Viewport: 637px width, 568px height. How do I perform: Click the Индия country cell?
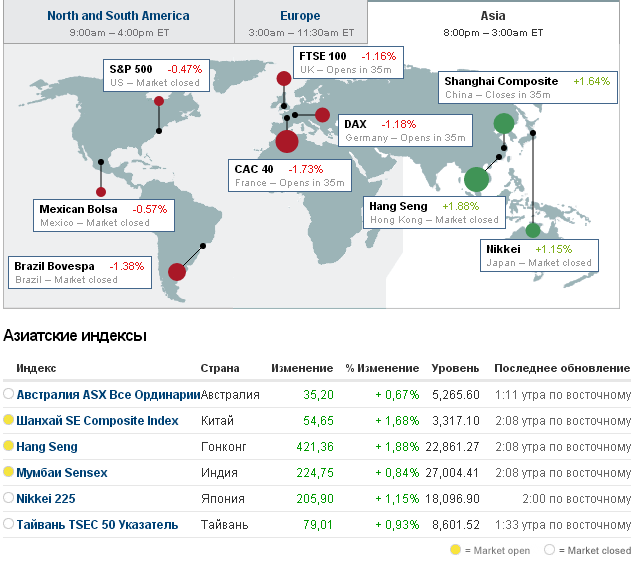point(219,473)
